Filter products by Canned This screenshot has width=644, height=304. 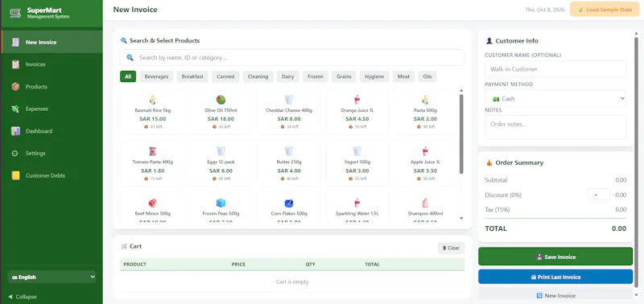click(225, 76)
